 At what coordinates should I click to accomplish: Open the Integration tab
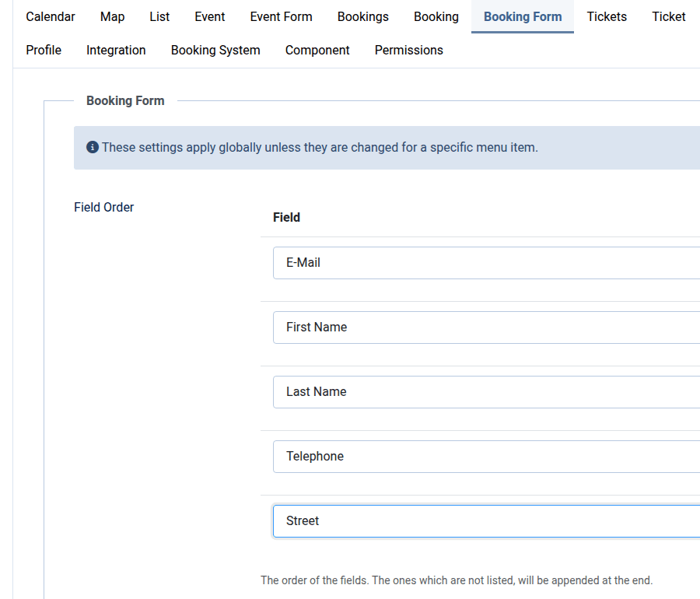pyautogui.click(x=116, y=50)
